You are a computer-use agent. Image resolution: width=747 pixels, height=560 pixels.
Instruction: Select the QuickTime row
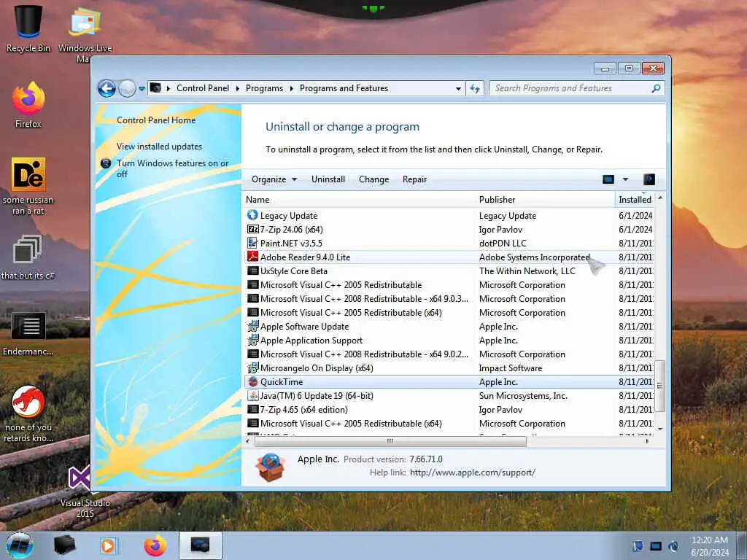pyautogui.click(x=449, y=382)
